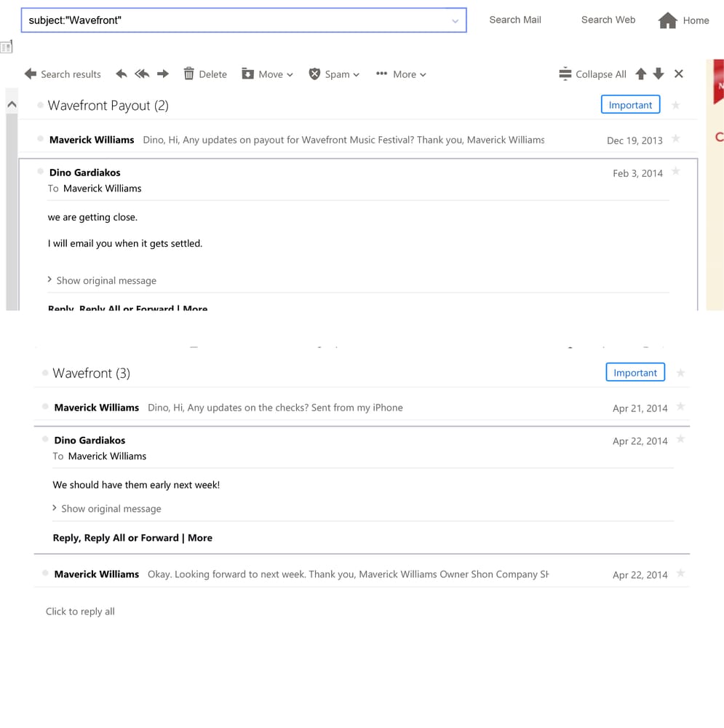Click the reply arrow icon in toolbar
724x728 pixels.
(122, 74)
